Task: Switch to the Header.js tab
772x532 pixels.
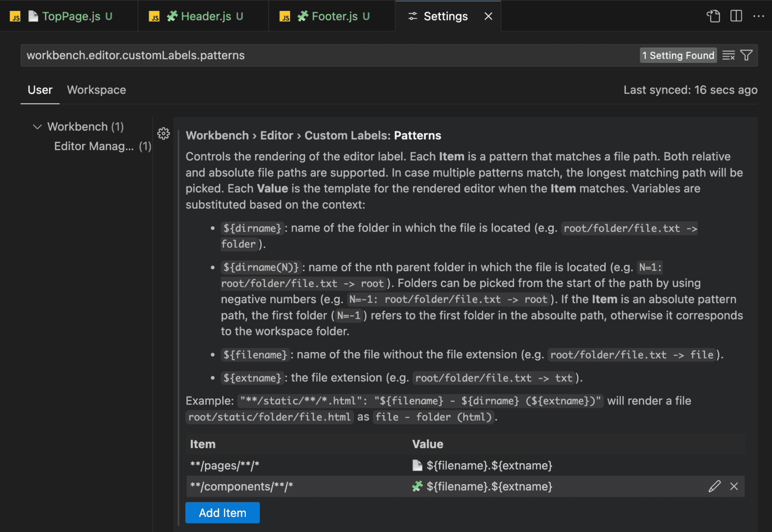Action: 206,17
